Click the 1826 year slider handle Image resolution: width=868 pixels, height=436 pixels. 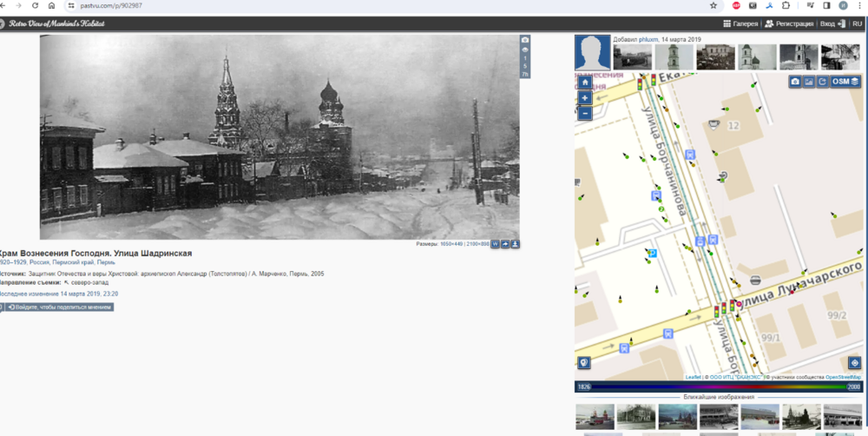[583, 386]
